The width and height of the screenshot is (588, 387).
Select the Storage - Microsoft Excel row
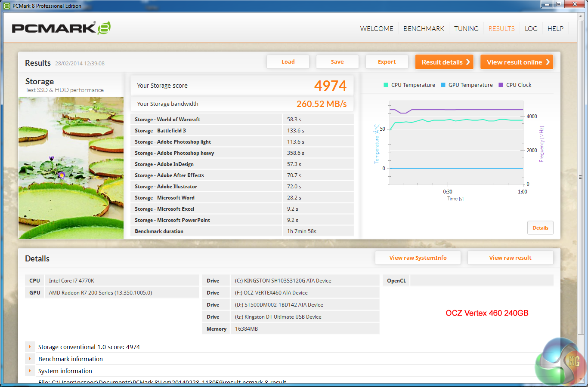[x=242, y=209]
